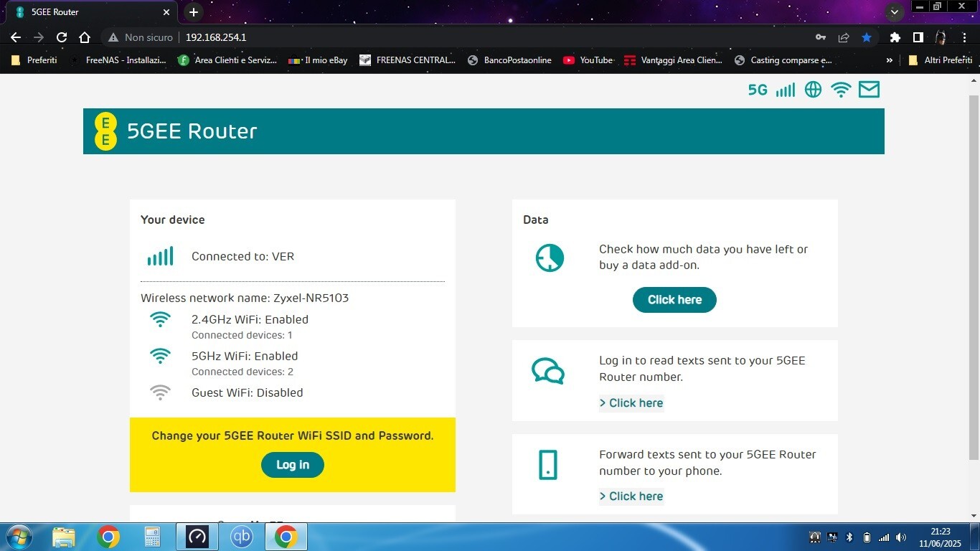The image size is (980, 551).
Task: Click the page vertical scrollbar
Action: [x=974, y=276]
